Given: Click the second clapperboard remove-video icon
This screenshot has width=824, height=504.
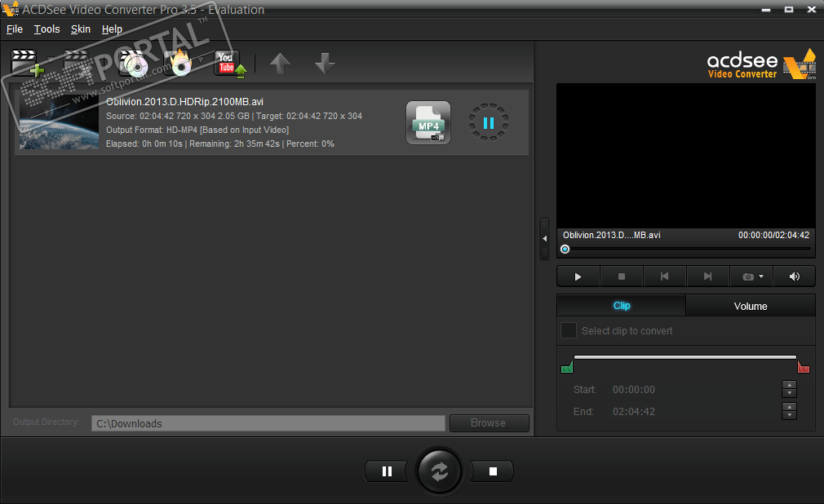Looking at the screenshot, I should 78,63.
